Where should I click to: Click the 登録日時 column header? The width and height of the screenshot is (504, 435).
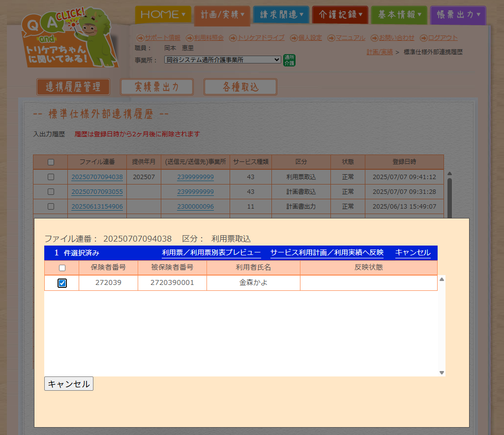point(404,162)
